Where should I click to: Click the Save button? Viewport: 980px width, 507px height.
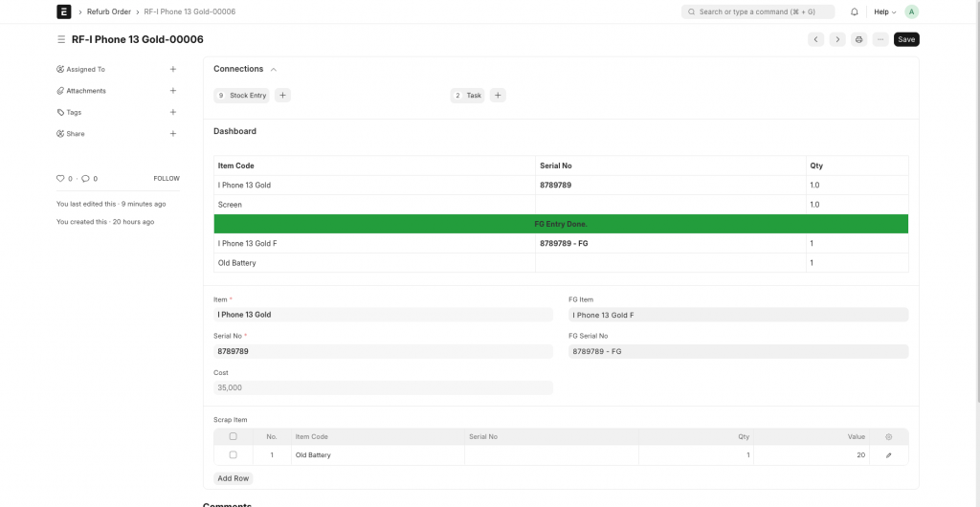906,39
